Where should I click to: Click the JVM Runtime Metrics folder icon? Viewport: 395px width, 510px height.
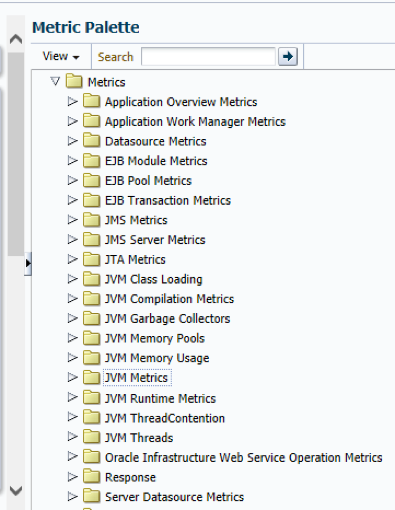coord(91,397)
